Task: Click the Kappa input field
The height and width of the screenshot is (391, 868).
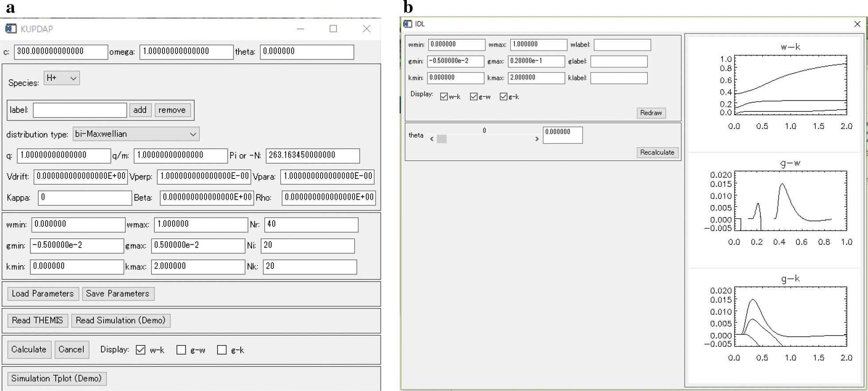Action: [85, 197]
